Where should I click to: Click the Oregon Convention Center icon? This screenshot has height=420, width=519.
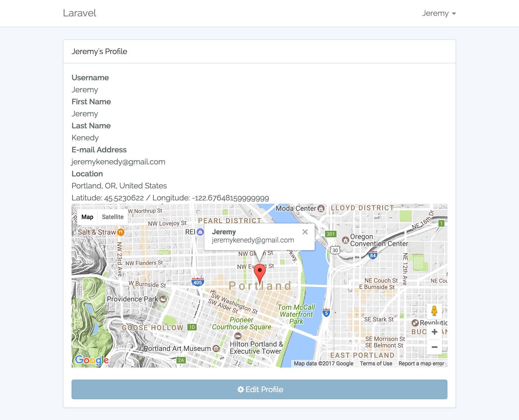pyautogui.click(x=346, y=240)
